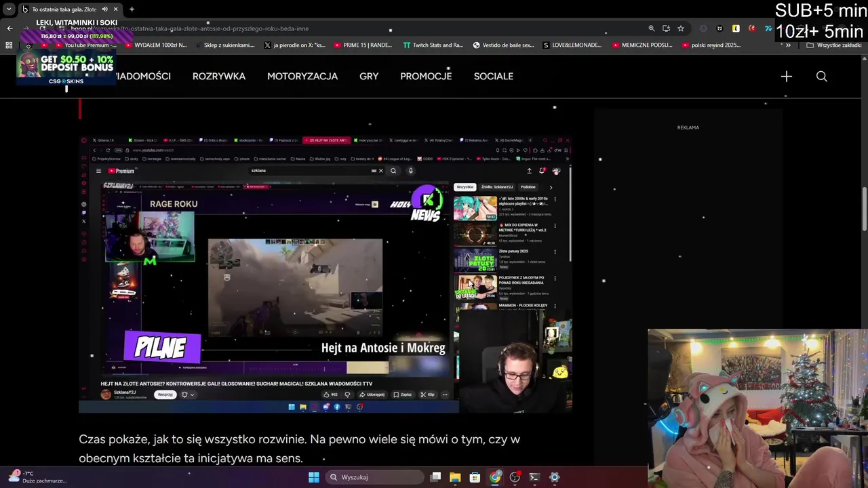
Task: Click the plus icon in site header
Action: point(787,77)
